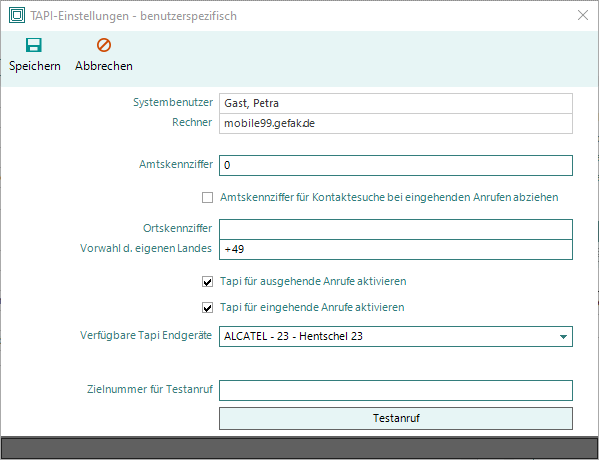
Task: Click the Amtskennziffer label text
Action: coord(176,164)
